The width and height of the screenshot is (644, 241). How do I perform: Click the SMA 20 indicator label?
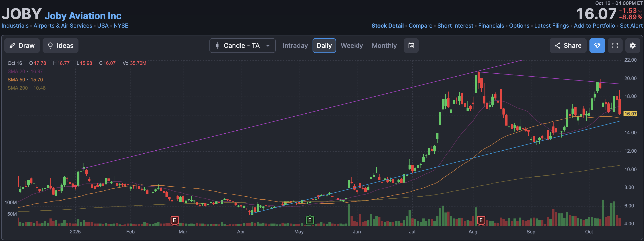[16, 72]
